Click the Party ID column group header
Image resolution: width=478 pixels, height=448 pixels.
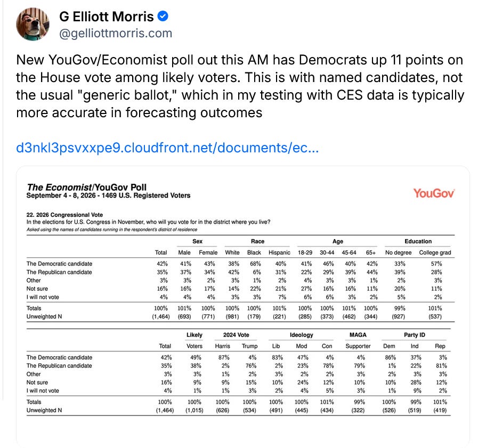point(414,335)
